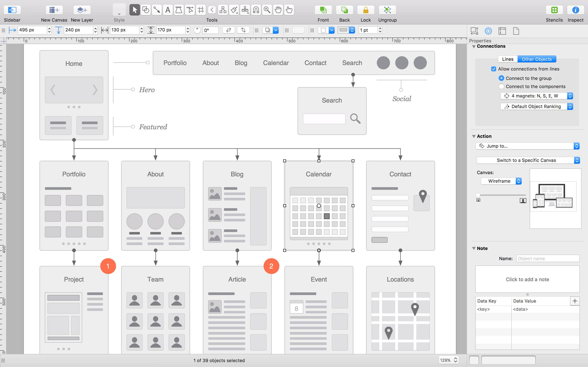
Task: Click the Other Objects tab in Connections
Action: click(x=536, y=59)
